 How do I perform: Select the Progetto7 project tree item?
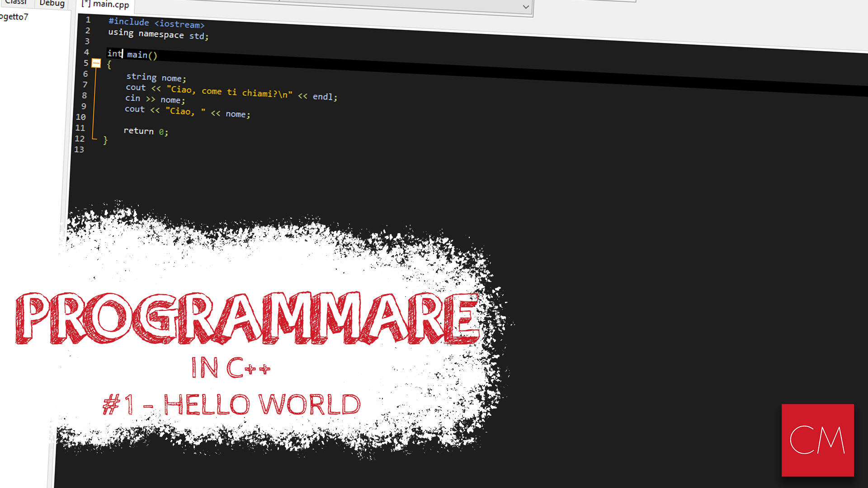coord(14,17)
